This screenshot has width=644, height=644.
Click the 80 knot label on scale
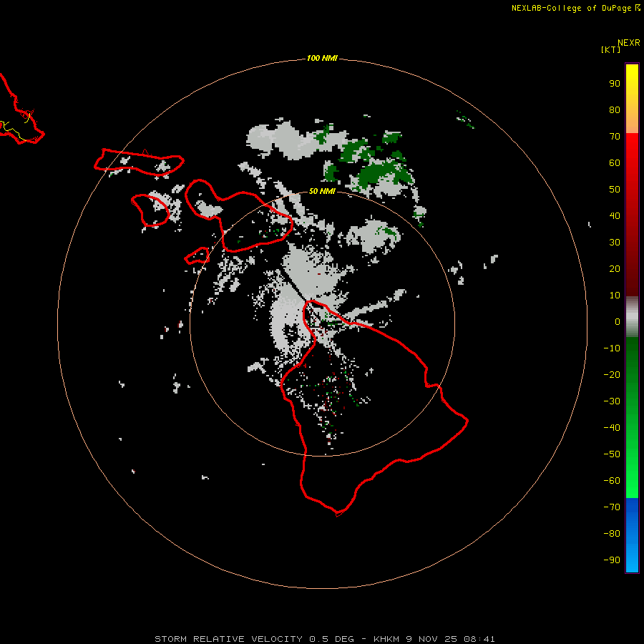coord(615,110)
